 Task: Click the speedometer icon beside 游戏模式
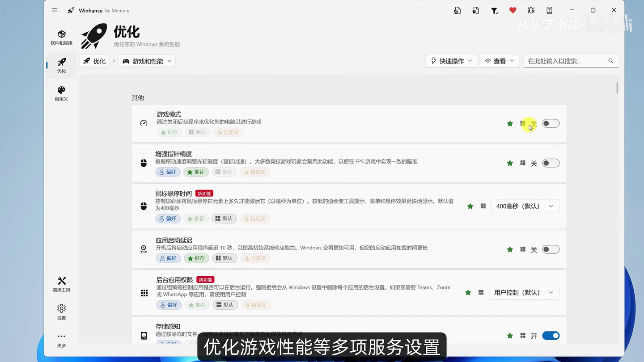pos(144,123)
